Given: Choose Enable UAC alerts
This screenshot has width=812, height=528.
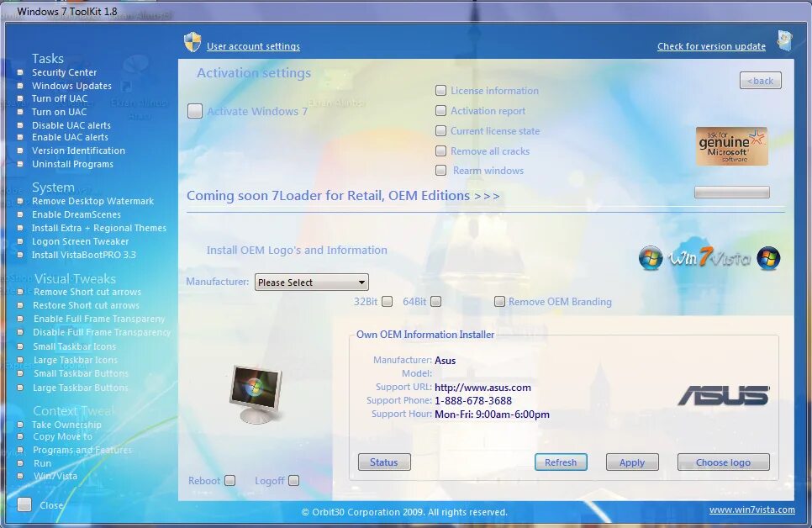Looking at the screenshot, I should (70, 137).
